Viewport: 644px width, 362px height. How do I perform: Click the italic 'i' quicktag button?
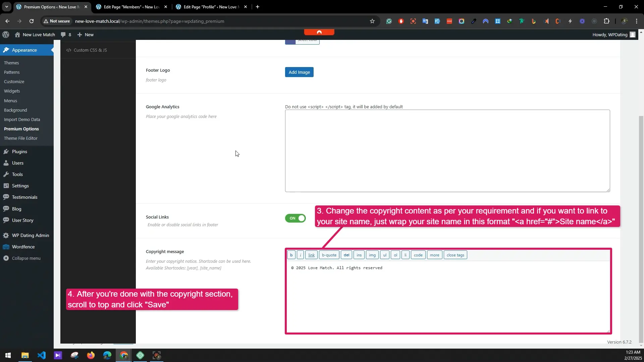tap(301, 255)
